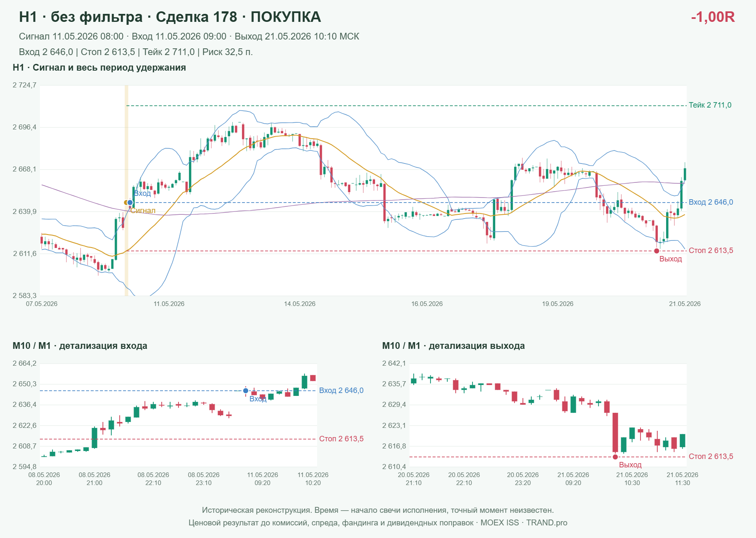Click the title 'H1 · без фильтра · Сделка 178 · ПОКУПКА'
Image resolution: width=756 pixels, height=538 pixels.
[x=170, y=17]
